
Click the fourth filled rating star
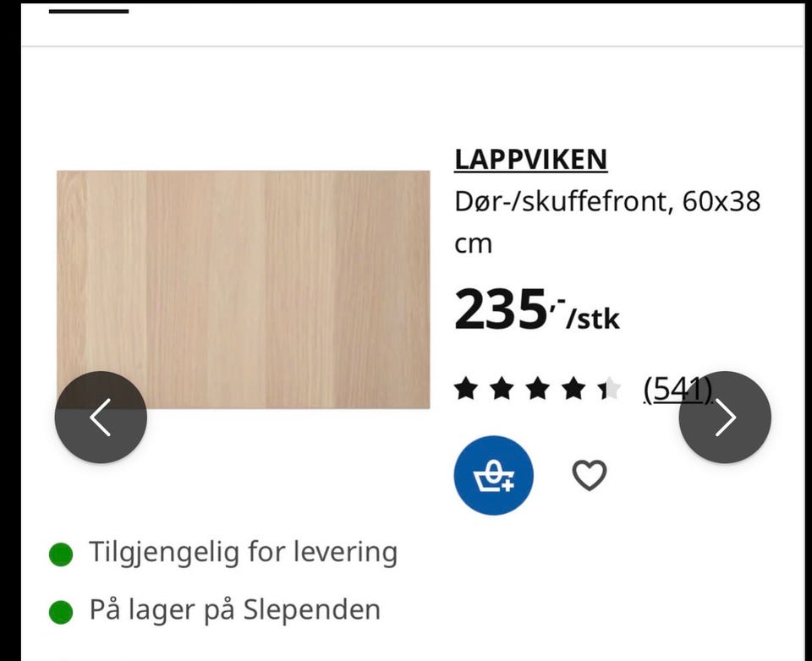click(573, 389)
